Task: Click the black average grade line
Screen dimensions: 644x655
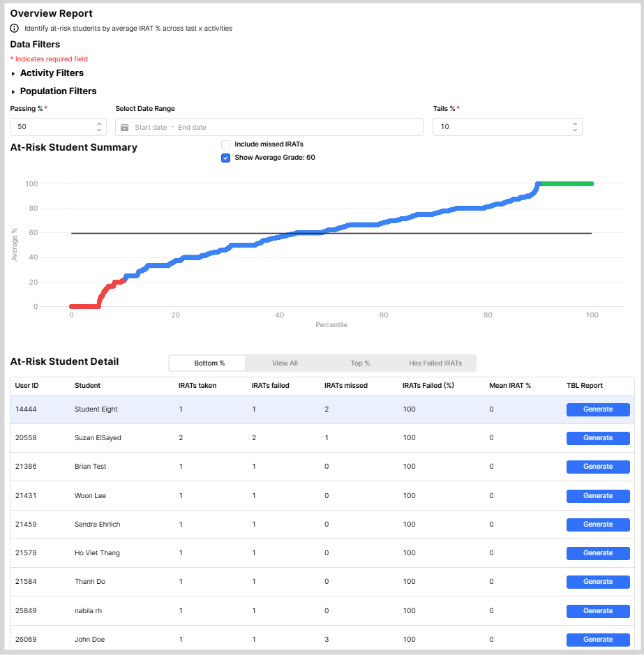Action: point(331,234)
